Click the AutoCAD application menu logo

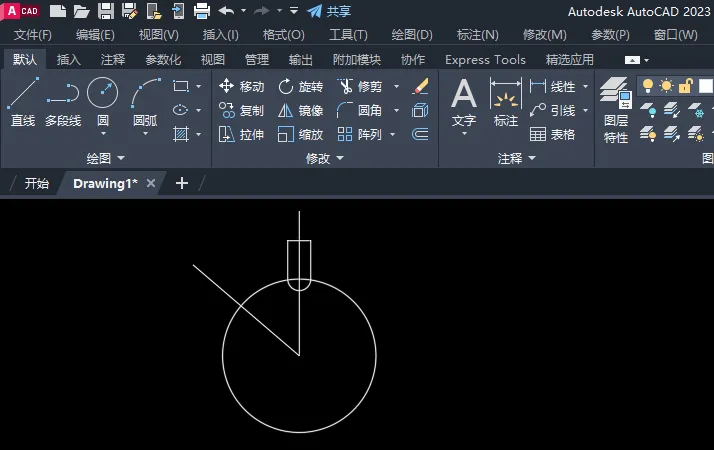pyautogui.click(x=21, y=10)
